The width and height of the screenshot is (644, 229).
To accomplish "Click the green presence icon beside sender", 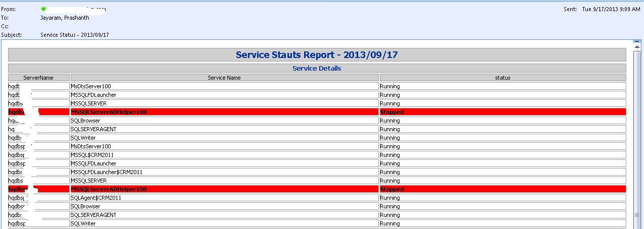I will click(x=43, y=9).
